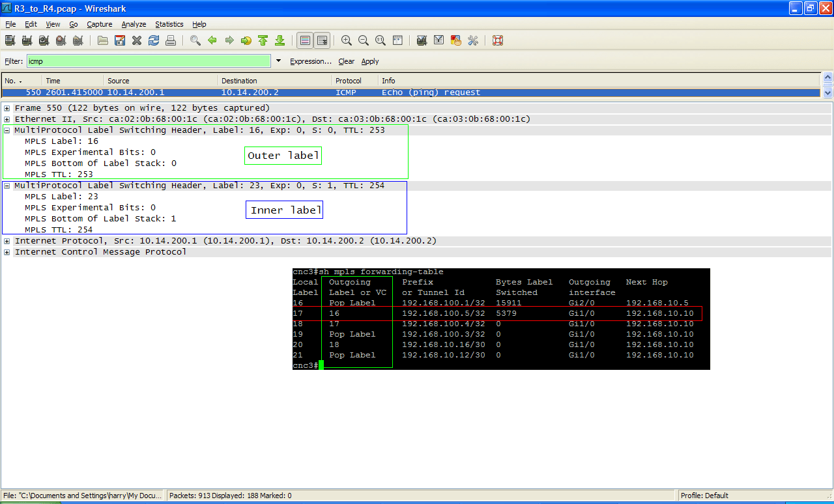Select the MPLS TTL: 253 field
The height and width of the screenshot is (504, 834).
pyautogui.click(x=59, y=175)
